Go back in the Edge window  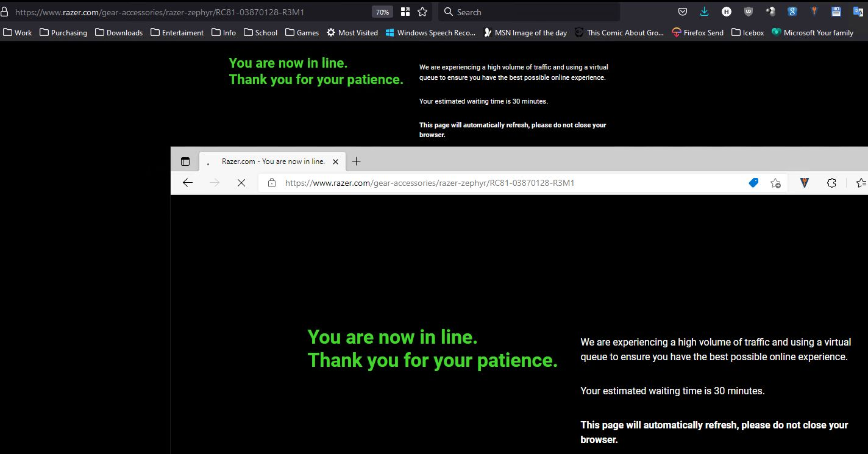[188, 183]
